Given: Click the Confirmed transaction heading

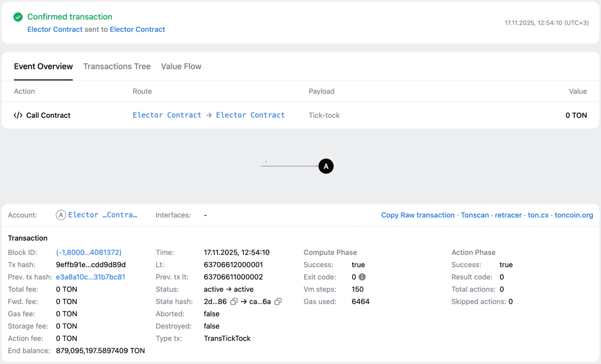Looking at the screenshot, I should [x=70, y=17].
